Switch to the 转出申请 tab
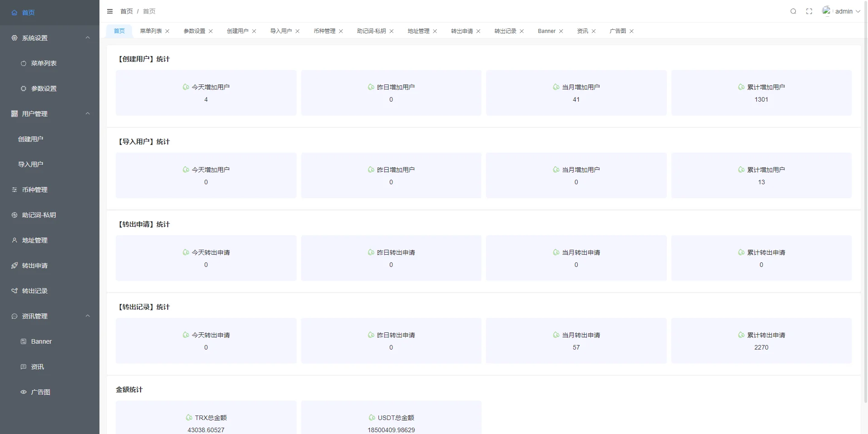The width and height of the screenshot is (868, 434). [x=462, y=31]
